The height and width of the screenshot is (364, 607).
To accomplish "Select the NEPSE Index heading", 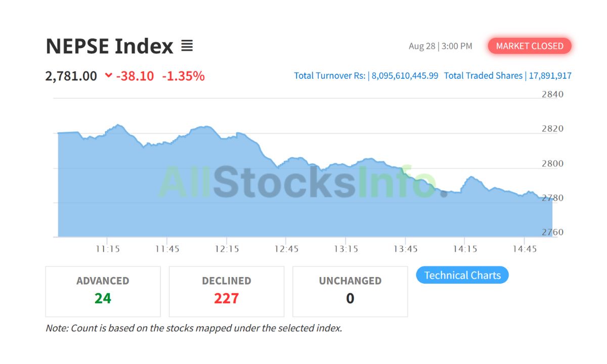I will [x=109, y=45].
